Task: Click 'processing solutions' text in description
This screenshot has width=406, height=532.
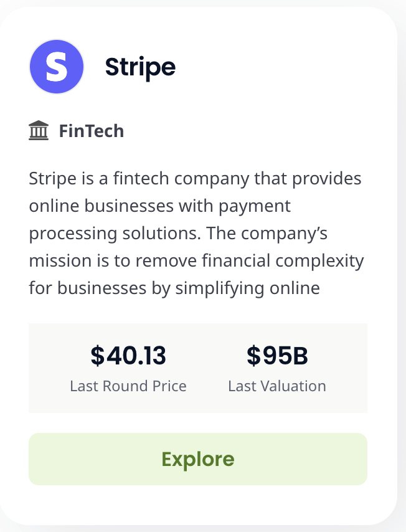Action: [x=115, y=234]
